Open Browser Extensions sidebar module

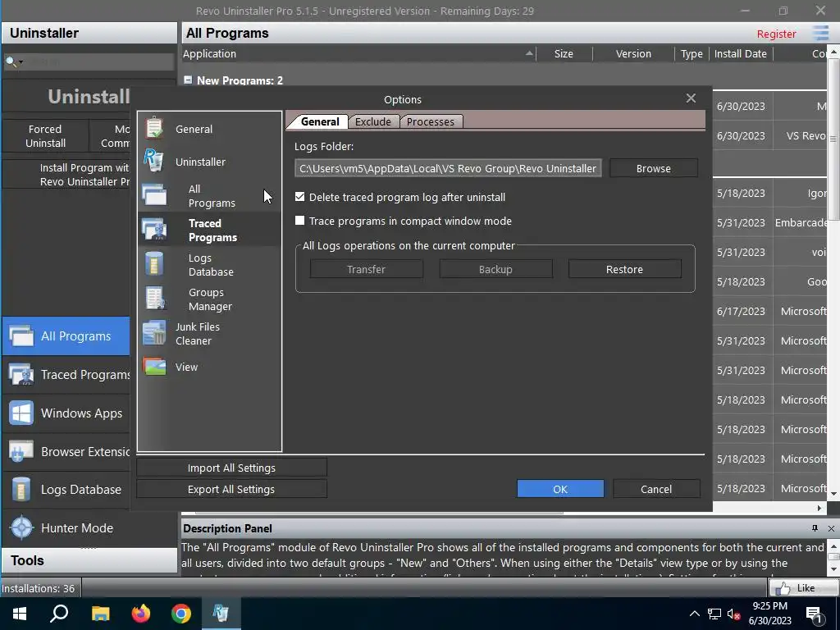(66, 452)
